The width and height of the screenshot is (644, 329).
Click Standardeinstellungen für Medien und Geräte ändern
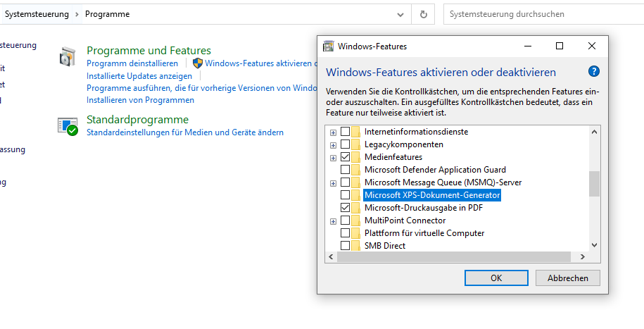click(185, 132)
